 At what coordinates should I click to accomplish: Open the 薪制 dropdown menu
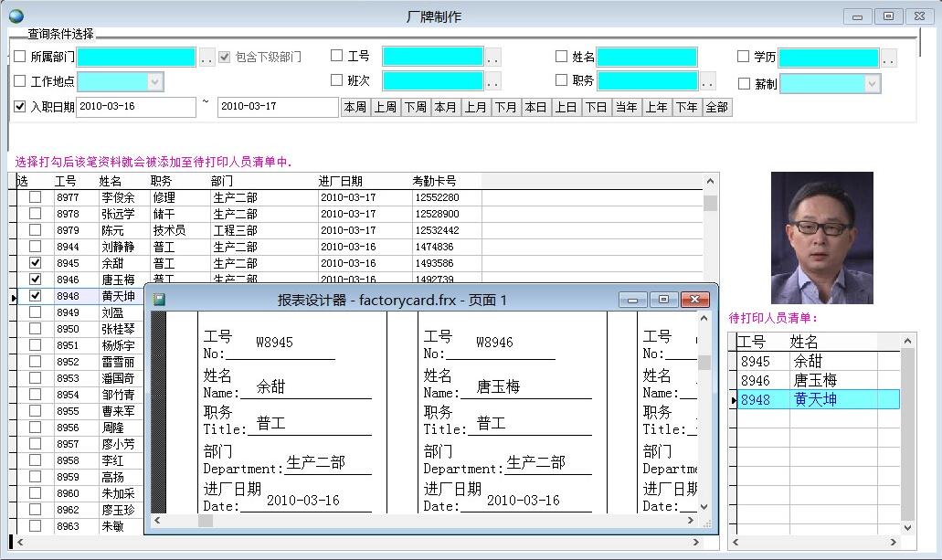click(872, 84)
